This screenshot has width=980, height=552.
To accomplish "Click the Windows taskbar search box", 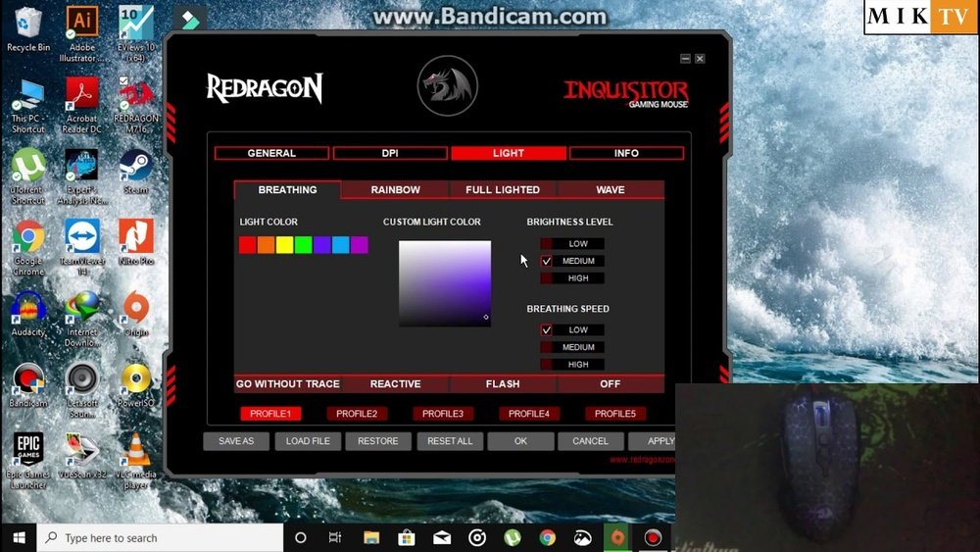I will tap(162, 537).
